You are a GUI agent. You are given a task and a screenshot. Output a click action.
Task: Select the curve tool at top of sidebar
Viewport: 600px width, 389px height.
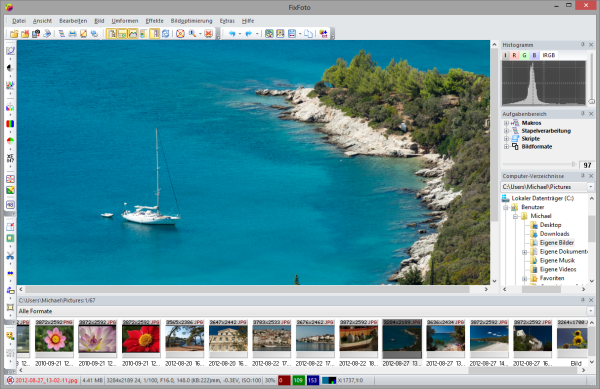[x=10, y=50]
